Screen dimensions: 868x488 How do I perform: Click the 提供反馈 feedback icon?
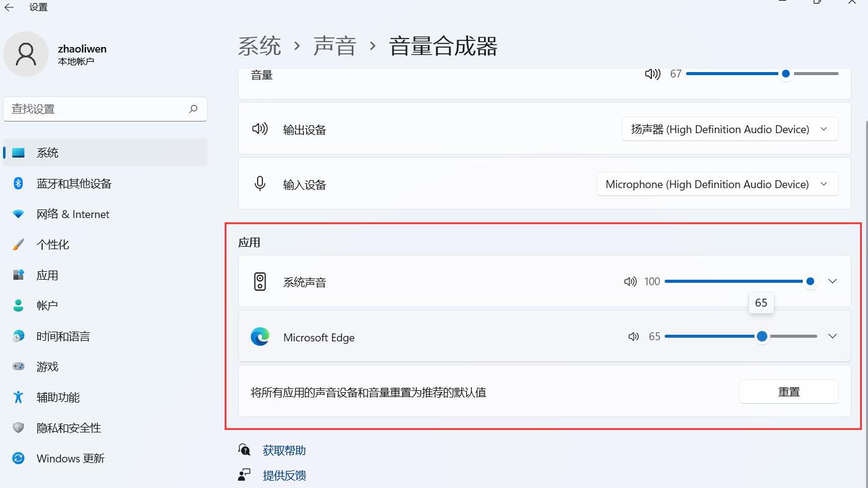[244, 475]
